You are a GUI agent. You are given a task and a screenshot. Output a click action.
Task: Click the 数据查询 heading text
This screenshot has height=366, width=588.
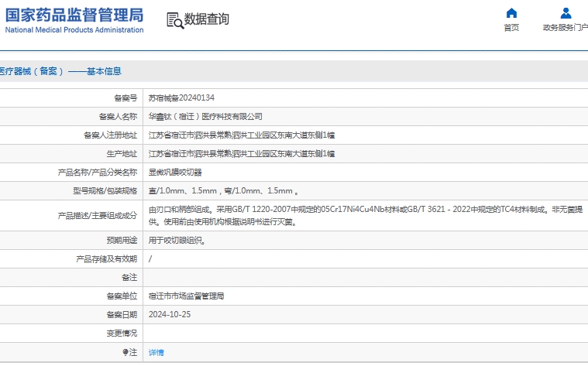pos(207,19)
